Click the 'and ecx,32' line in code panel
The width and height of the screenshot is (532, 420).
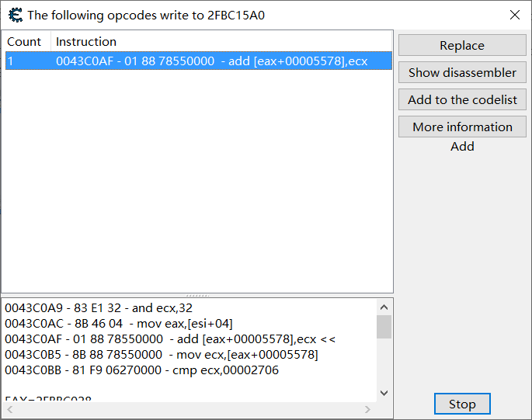[x=99, y=308]
